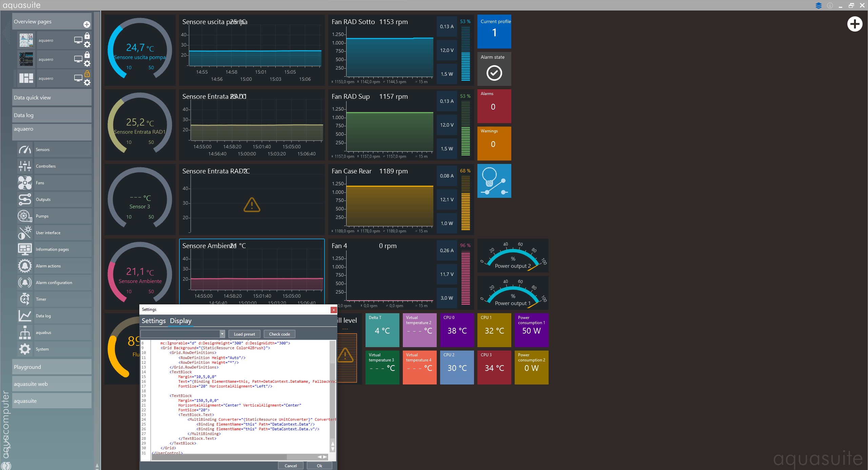Switch to the Display tab
The height and width of the screenshot is (470, 868).
click(180, 321)
